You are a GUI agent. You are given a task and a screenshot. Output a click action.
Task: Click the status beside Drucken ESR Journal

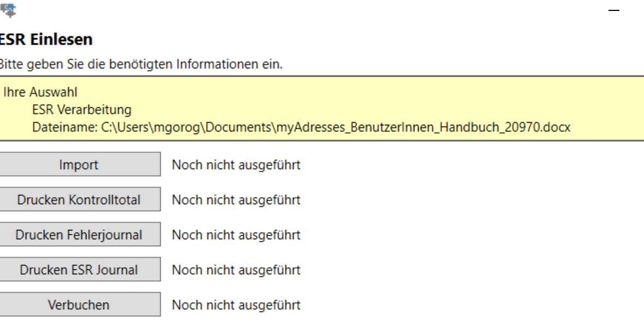click(236, 270)
